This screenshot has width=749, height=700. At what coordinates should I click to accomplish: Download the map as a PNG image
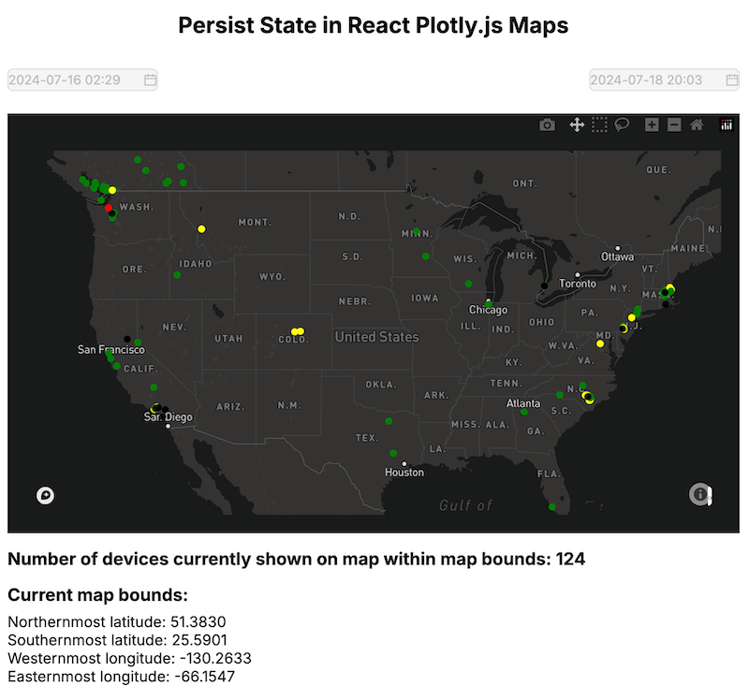[x=548, y=124]
